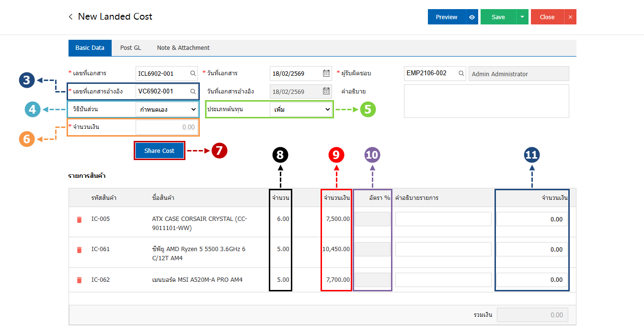Delete the IC-005 product row

[x=80, y=219]
